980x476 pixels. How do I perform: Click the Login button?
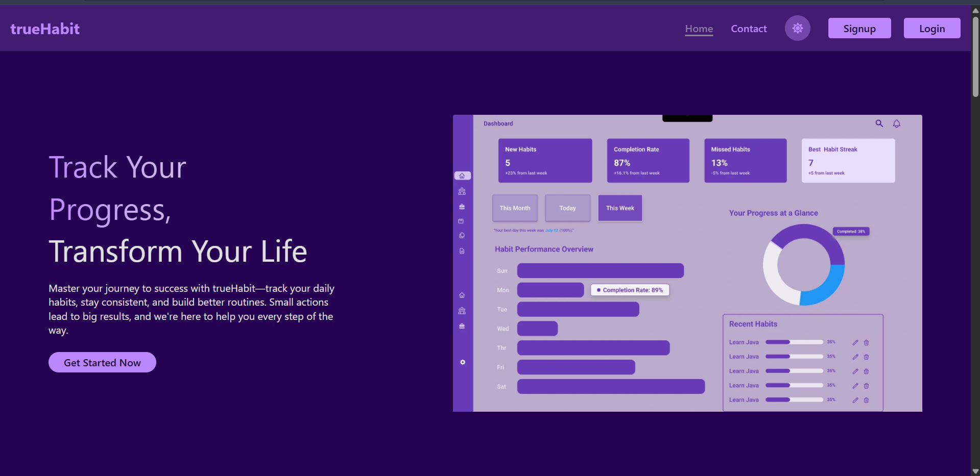(931, 29)
